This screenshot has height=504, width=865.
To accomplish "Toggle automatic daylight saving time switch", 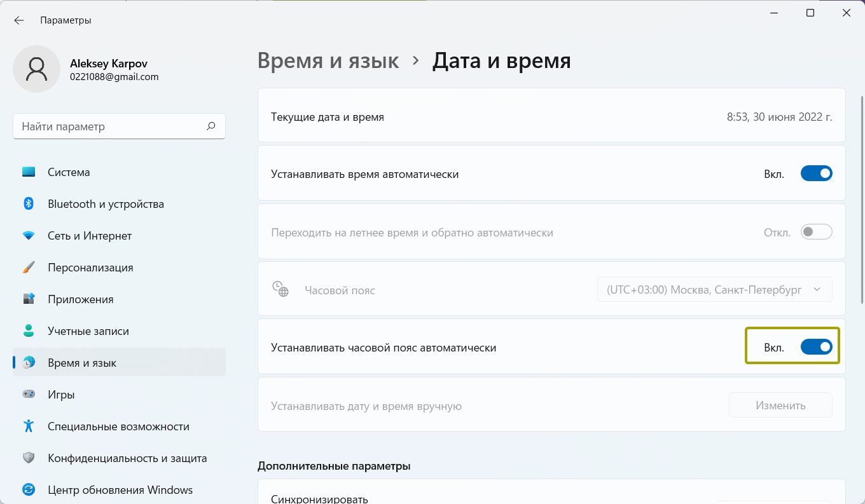I will 816,232.
